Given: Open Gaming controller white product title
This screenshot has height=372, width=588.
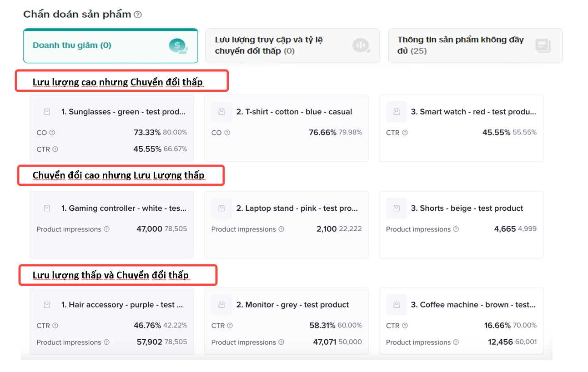Looking at the screenshot, I should click(x=124, y=208).
